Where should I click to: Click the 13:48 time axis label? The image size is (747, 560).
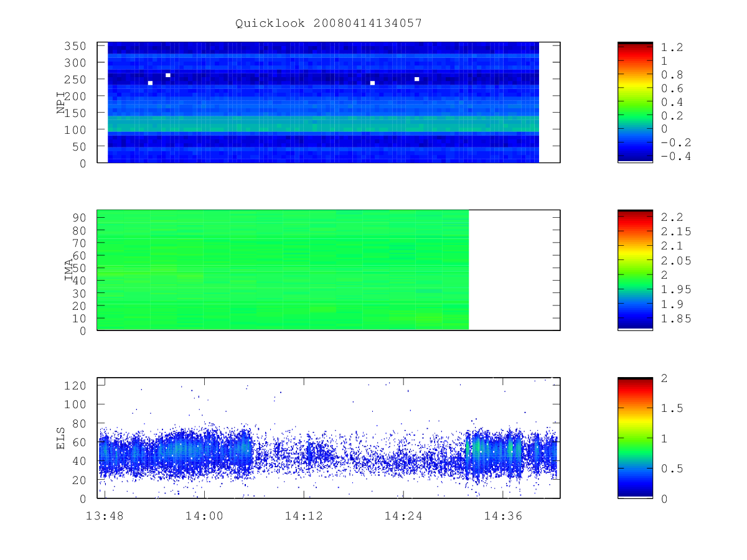(x=105, y=515)
